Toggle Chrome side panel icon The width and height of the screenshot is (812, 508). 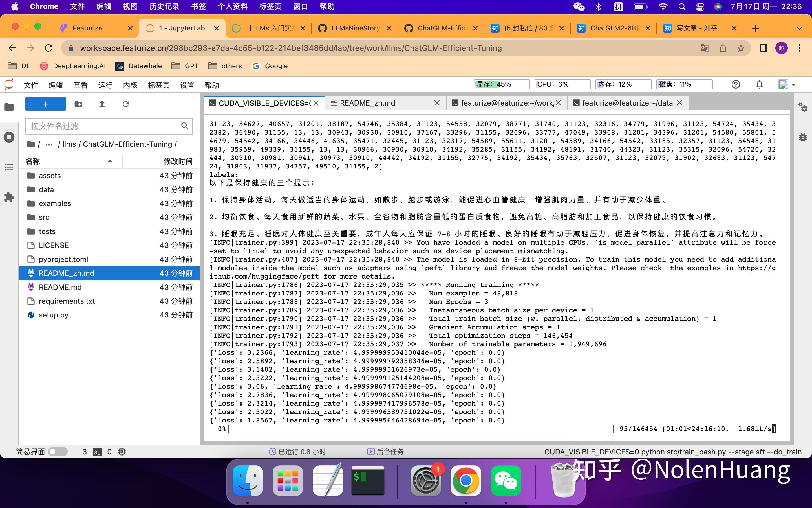point(763,48)
